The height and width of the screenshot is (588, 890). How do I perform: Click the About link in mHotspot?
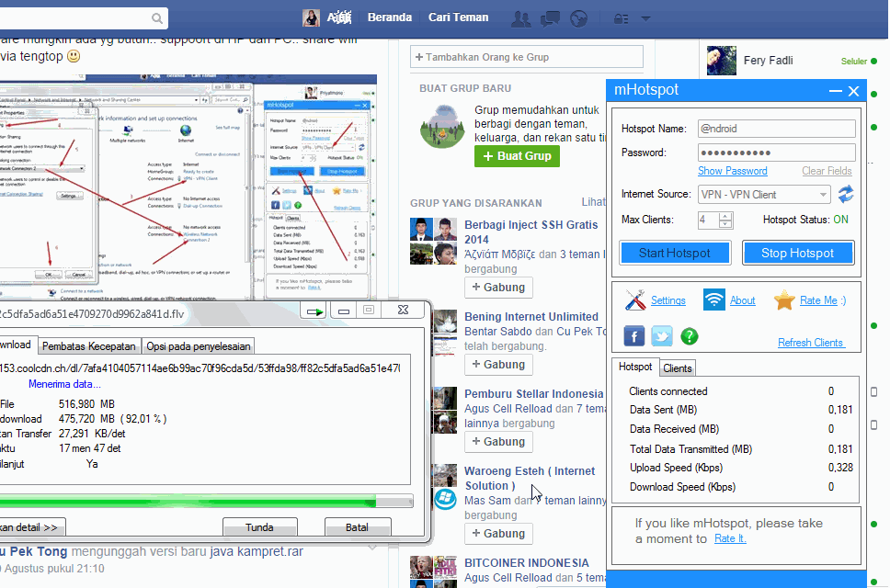pyautogui.click(x=742, y=300)
